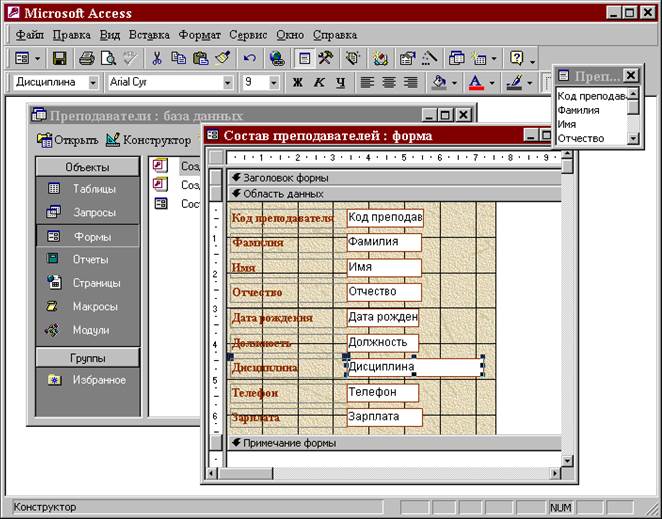This screenshot has height=519, width=662.
Task: Toggle italic К formatting
Action: click(x=320, y=83)
